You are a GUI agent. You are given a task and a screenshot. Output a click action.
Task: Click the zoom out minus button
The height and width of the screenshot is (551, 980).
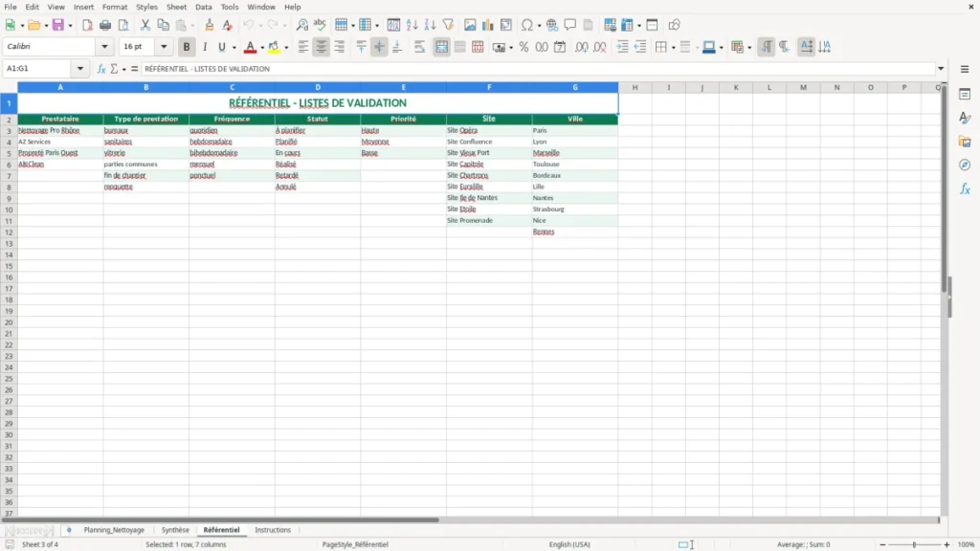coord(882,544)
